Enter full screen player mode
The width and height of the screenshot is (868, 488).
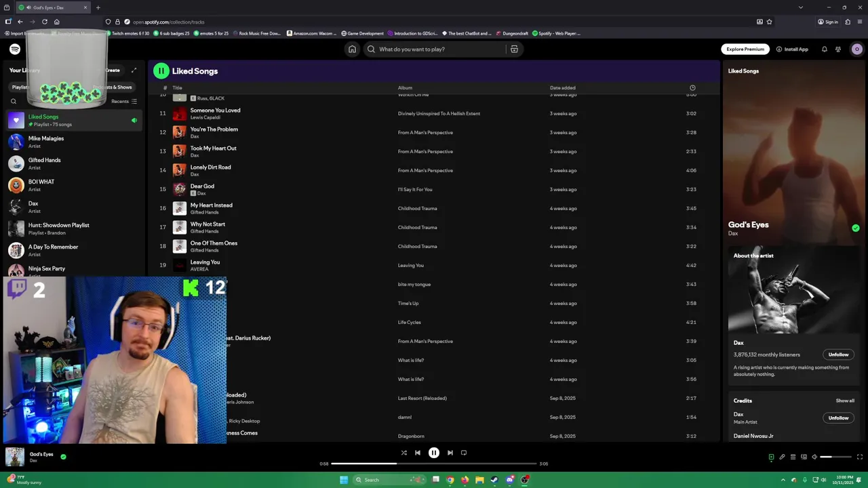[x=860, y=457]
